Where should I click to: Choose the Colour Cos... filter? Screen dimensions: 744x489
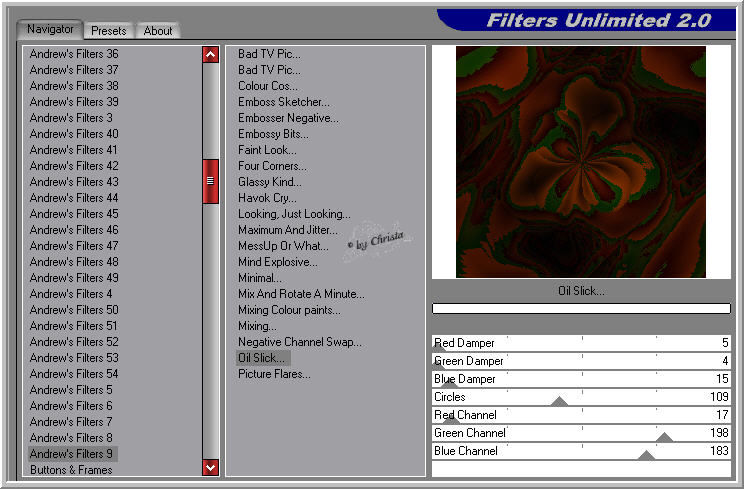click(268, 86)
